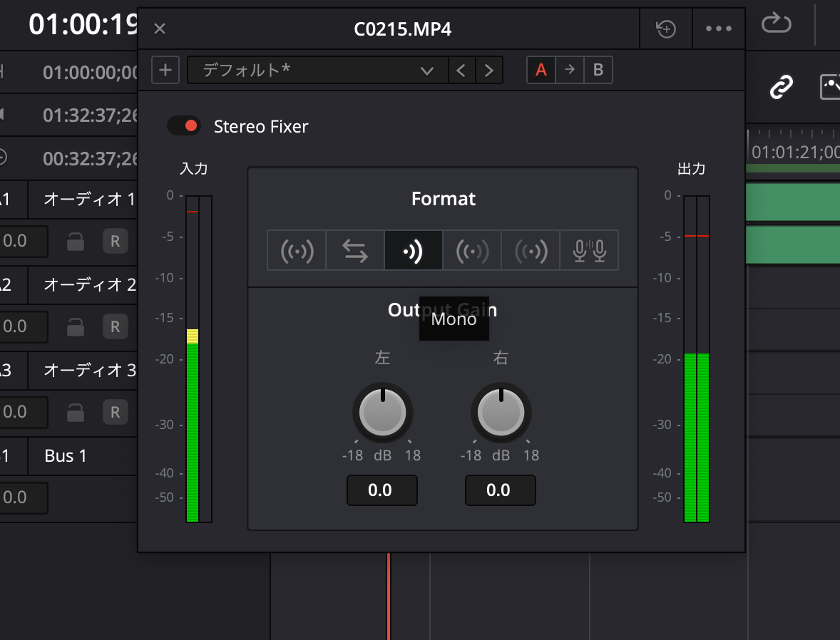The image size is (840, 640).
Task: Go to the next preset arrow
Action: click(489, 70)
